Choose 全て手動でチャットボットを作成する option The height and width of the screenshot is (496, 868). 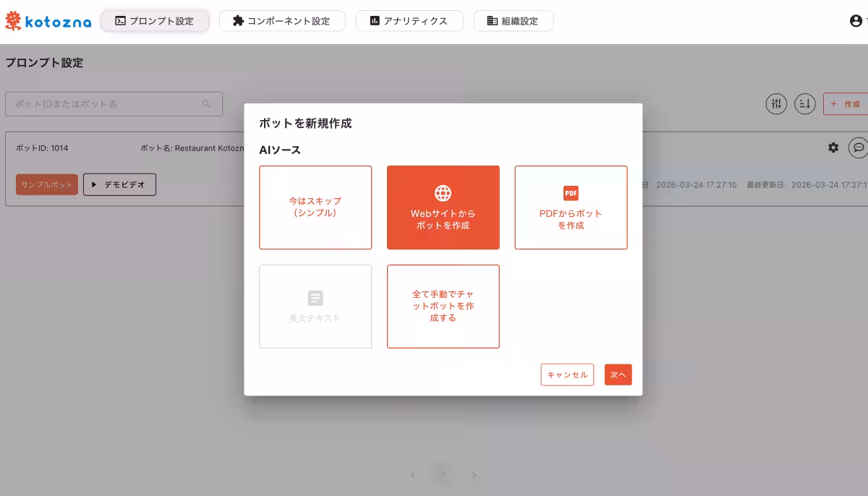[443, 306]
